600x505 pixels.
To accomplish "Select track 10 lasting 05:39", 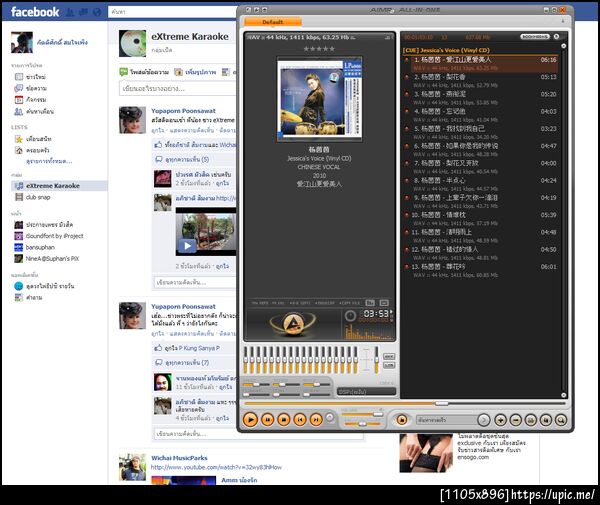I will pyautogui.click(x=481, y=218).
